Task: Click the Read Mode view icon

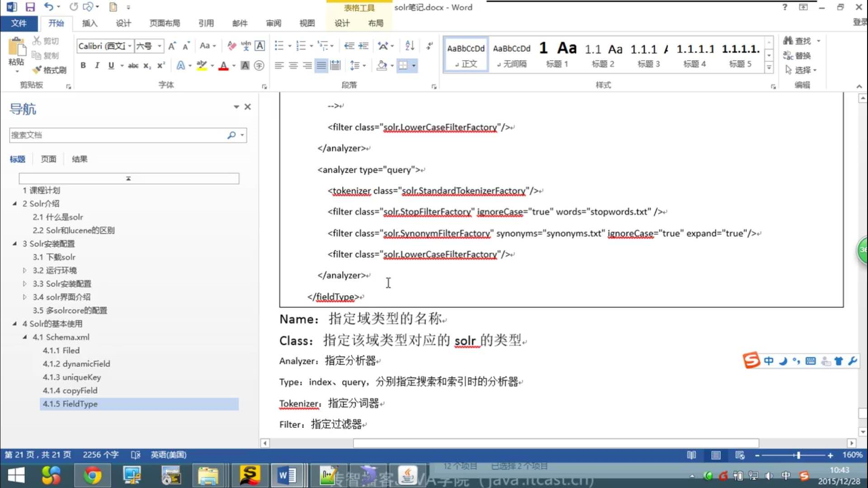Action: pos(692,455)
